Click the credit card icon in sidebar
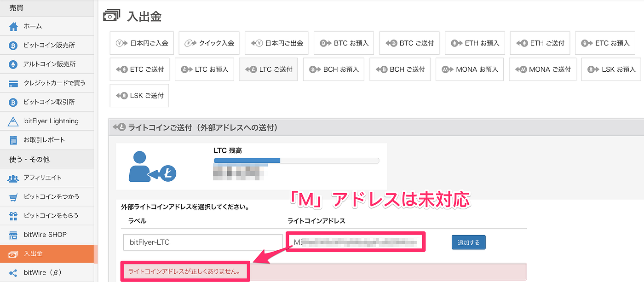 [13, 83]
